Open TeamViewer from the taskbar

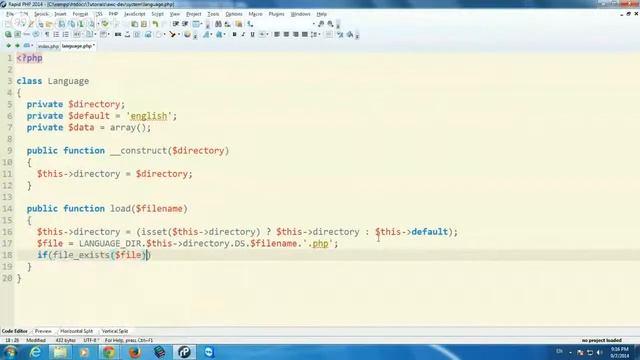[x=209, y=352]
